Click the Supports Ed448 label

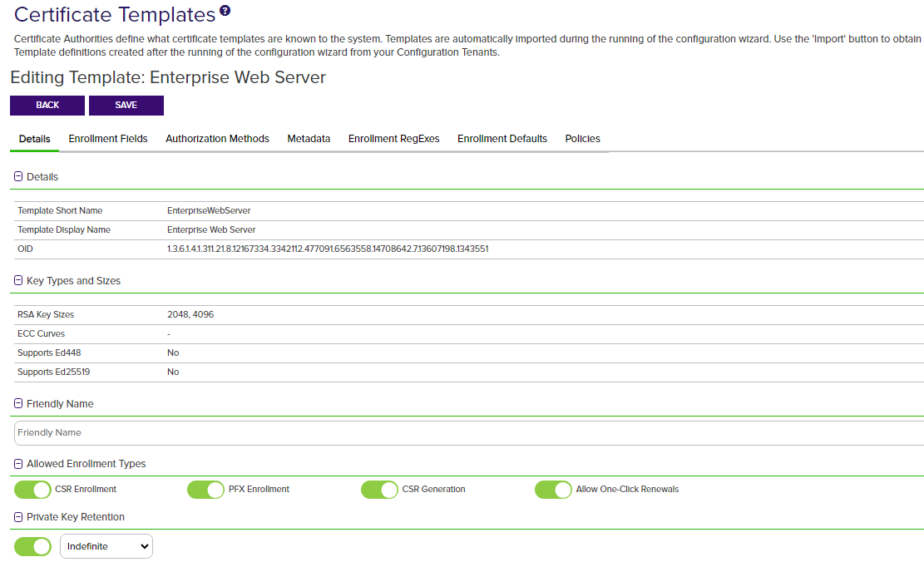click(49, 352)
